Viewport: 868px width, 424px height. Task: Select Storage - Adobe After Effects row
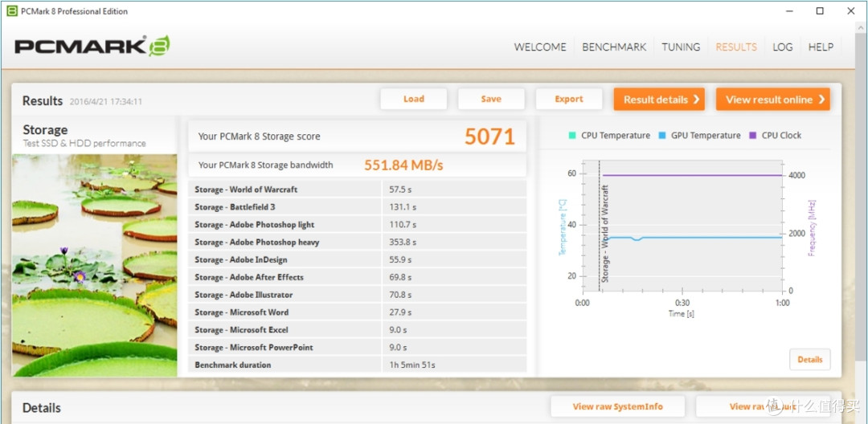pos(357,277)
